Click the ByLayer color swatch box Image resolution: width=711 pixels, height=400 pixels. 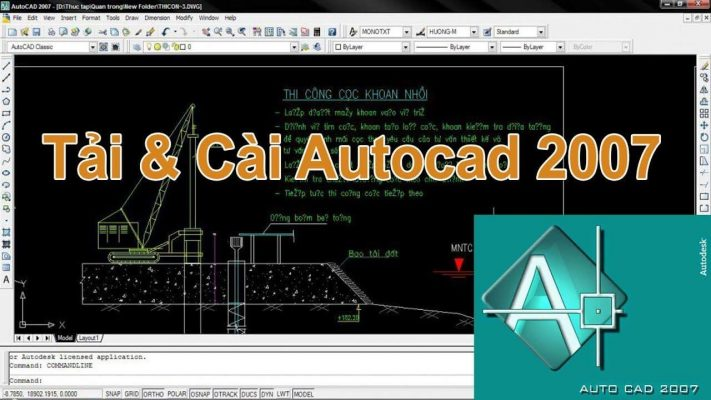tap(338, 47)
